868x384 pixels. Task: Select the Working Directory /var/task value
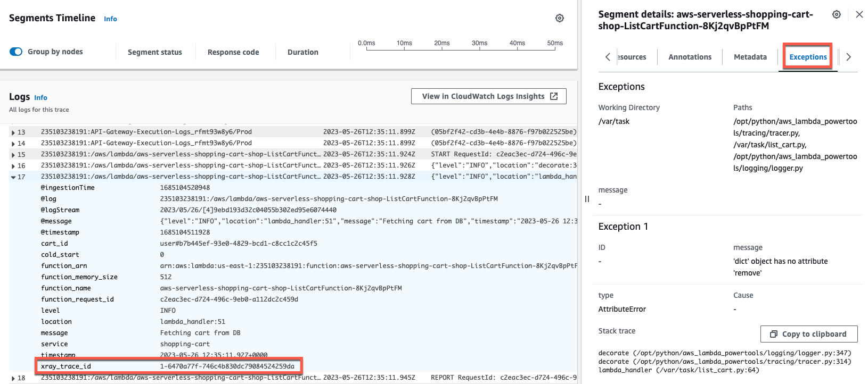tap(614, 121)
